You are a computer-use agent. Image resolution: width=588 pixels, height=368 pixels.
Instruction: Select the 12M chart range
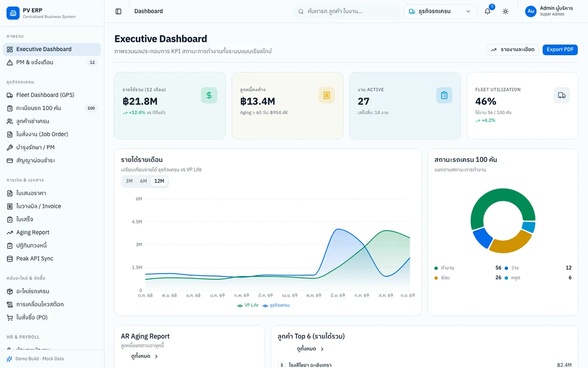point(159,181)
